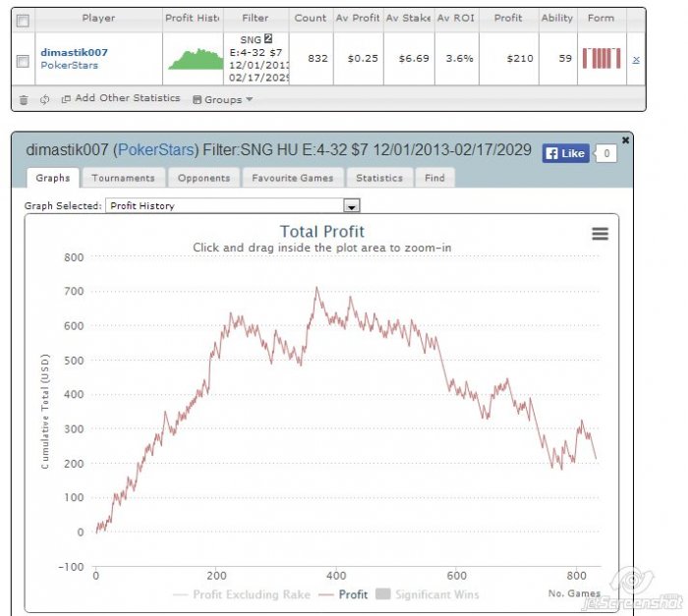Sort by Filter column header
Viewport: 688px width, 616px height.
[x=256, y=19]
